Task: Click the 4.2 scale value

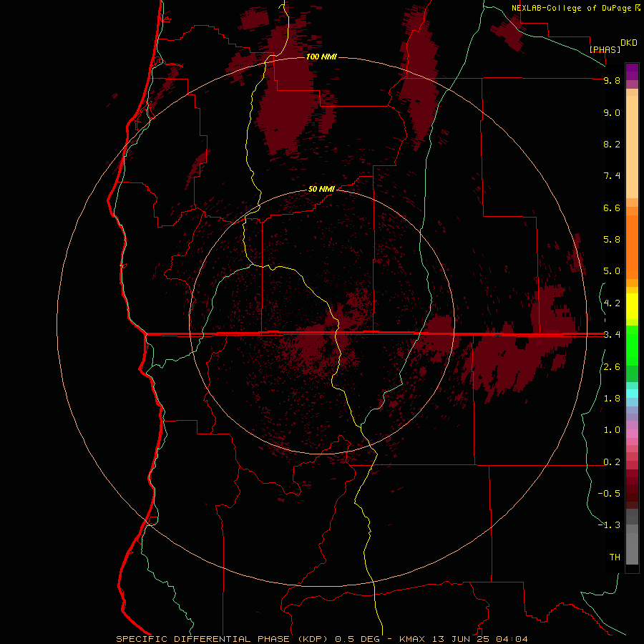Action: pos(612,303)
